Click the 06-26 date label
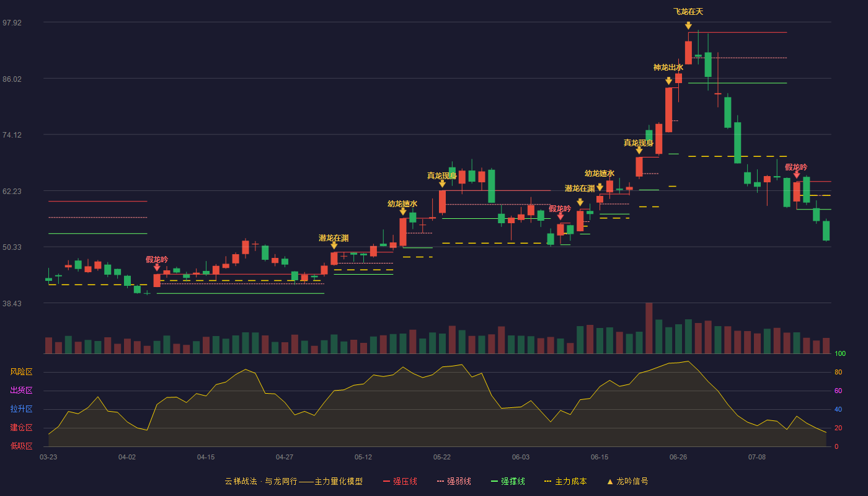This screenshot has width=868, height=496. point(678,457)
